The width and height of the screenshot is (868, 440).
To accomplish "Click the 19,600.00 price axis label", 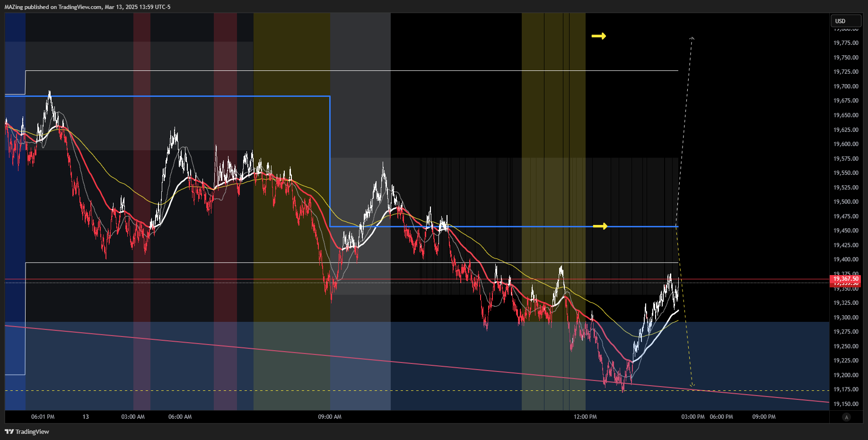I will click(x=846, y=144).
